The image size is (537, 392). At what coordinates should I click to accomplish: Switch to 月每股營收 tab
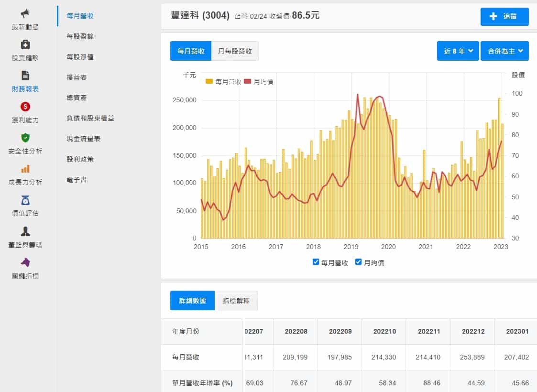click(x=235, y=51)
